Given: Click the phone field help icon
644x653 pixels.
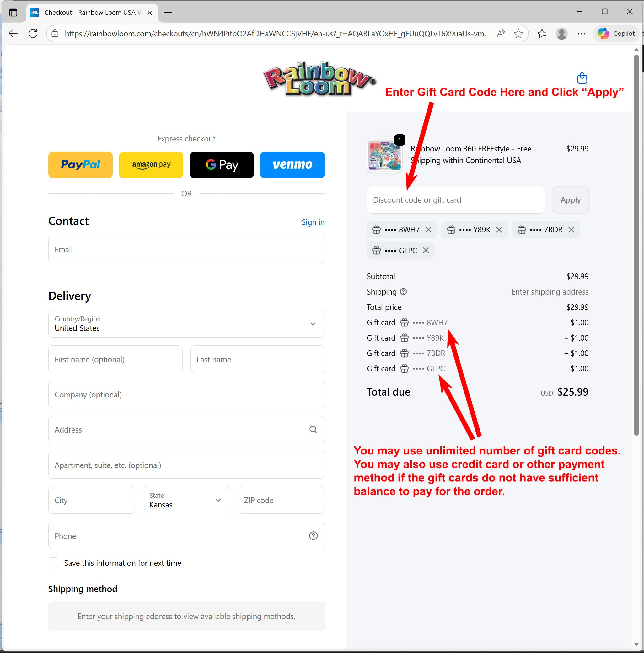Looking at the screenshot, I should [x=313, y=536].
